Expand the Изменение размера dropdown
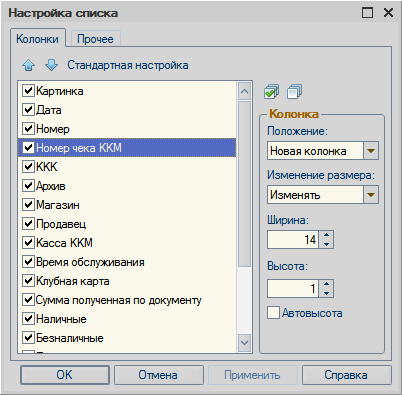Screen dimensions: 402x395 (371, 195)
